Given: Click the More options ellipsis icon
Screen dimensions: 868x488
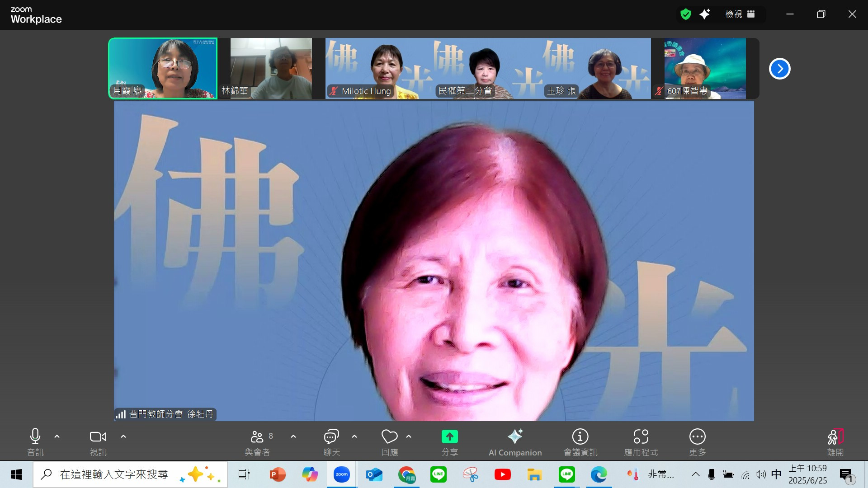Looking at the screenshot, I should point(697,436).
